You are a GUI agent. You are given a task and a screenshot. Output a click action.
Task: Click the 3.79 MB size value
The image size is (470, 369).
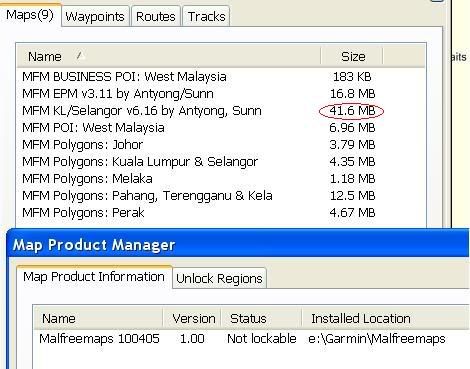[352, 145]
